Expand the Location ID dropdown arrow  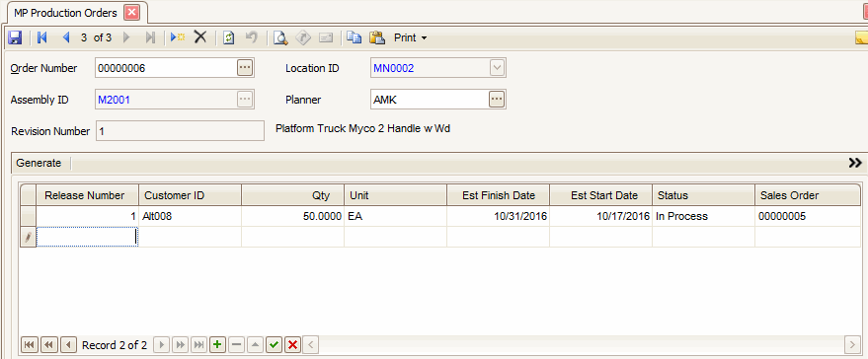(x=497, y=68)
